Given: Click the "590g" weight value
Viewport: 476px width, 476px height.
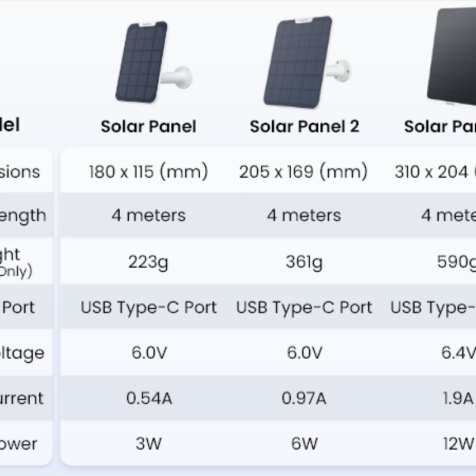Looking at the screenshot, I should (456, 262).
